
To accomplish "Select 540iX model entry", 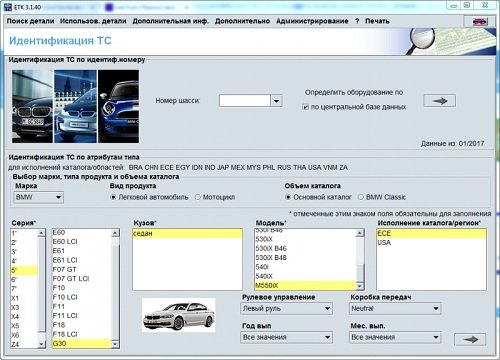I will pos(305,276).
